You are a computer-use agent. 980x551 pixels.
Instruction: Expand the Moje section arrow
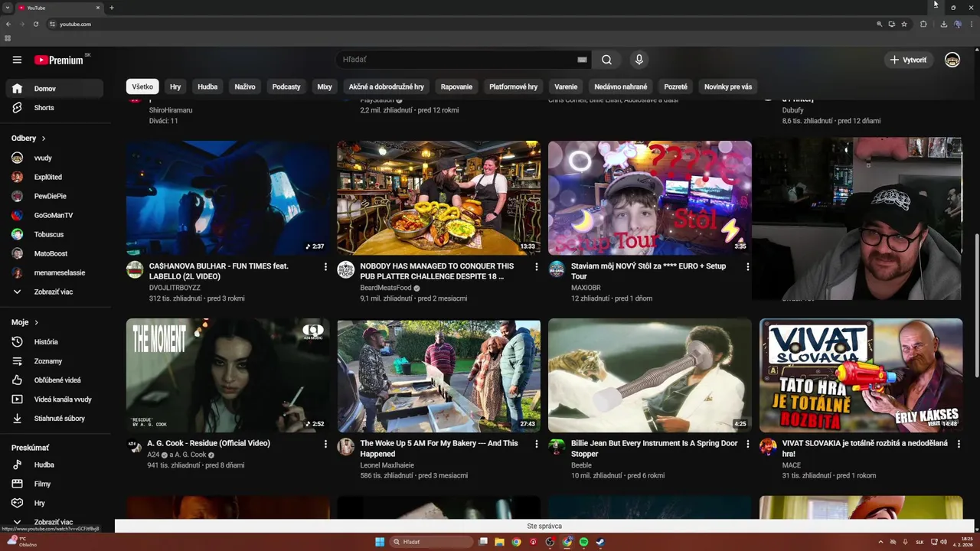(36, 323)
